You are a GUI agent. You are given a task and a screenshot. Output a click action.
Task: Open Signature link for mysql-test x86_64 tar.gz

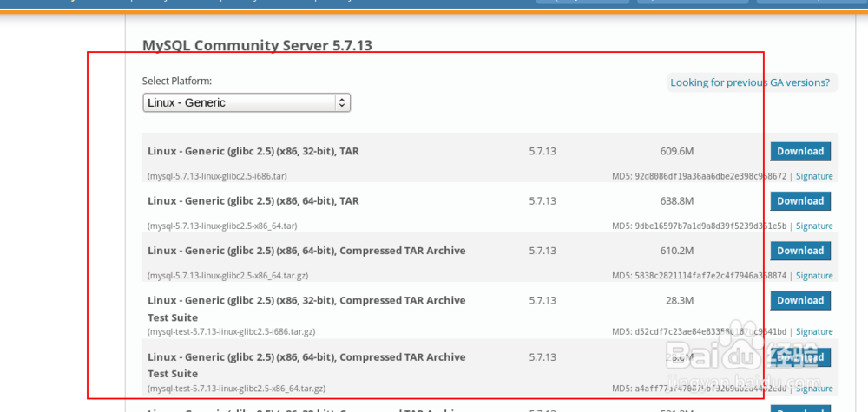pos(814,389)
